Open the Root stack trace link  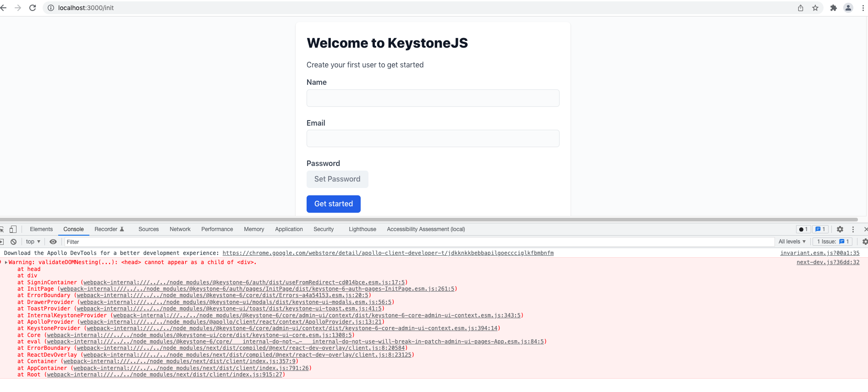165,375
